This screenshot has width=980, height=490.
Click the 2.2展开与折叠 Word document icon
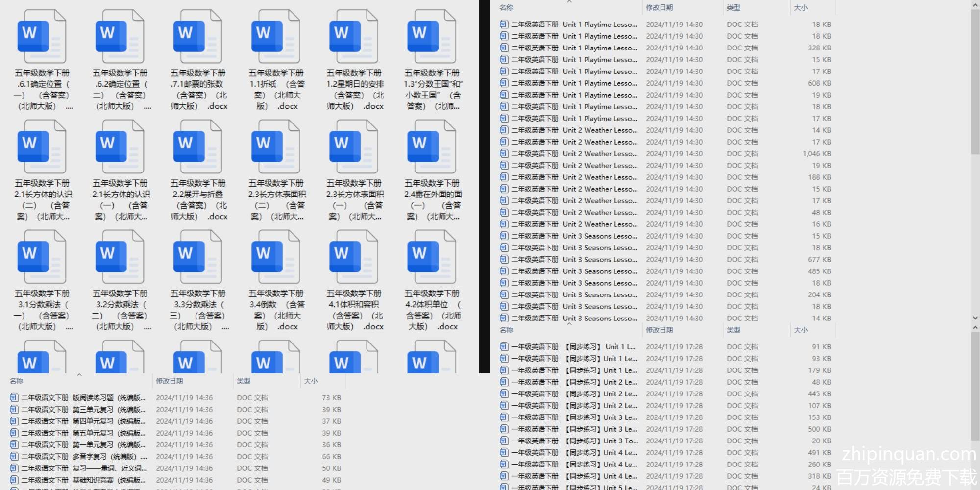[197, 147]
